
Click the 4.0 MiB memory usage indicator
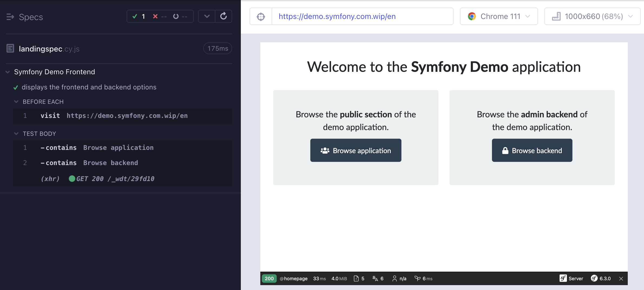tap(339, 278)
